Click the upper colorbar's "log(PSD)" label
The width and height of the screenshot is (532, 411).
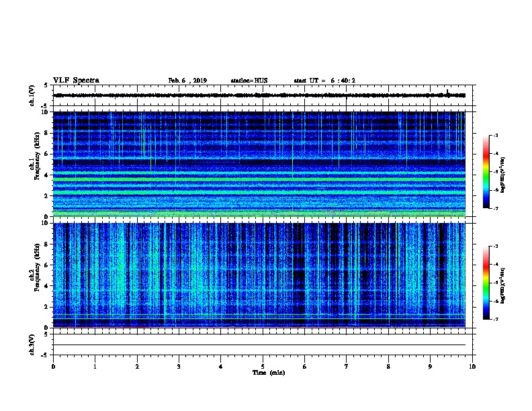tap(502, 175)
